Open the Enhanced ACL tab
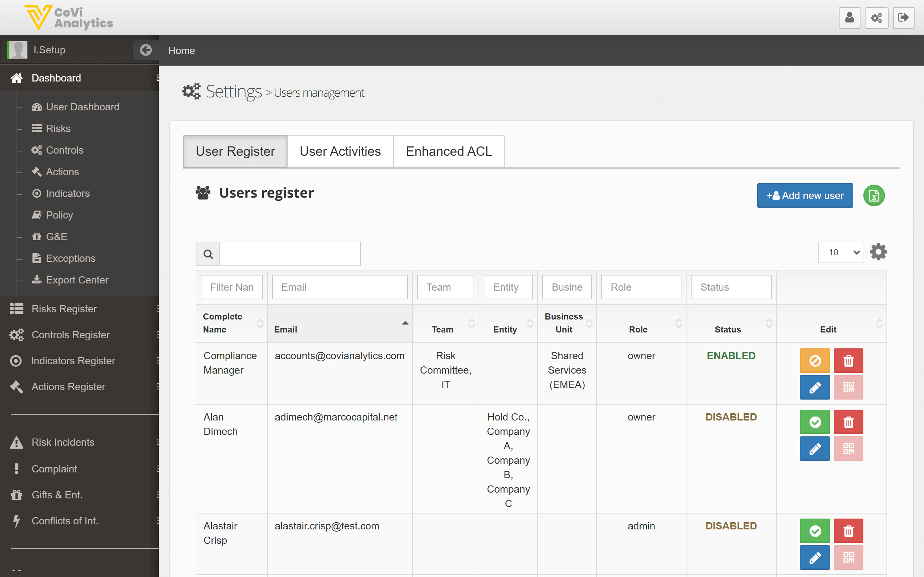The width and height of the screenshot is (924, 577). [449, 151]
